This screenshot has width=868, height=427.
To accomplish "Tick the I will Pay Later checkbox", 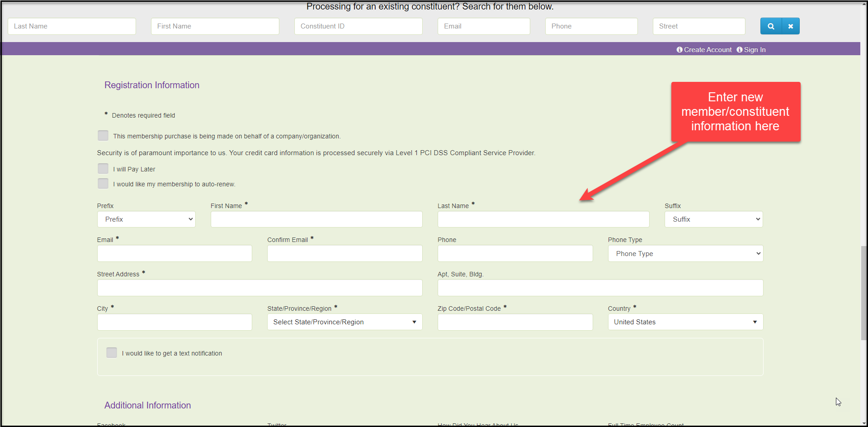I will (103, 169).
